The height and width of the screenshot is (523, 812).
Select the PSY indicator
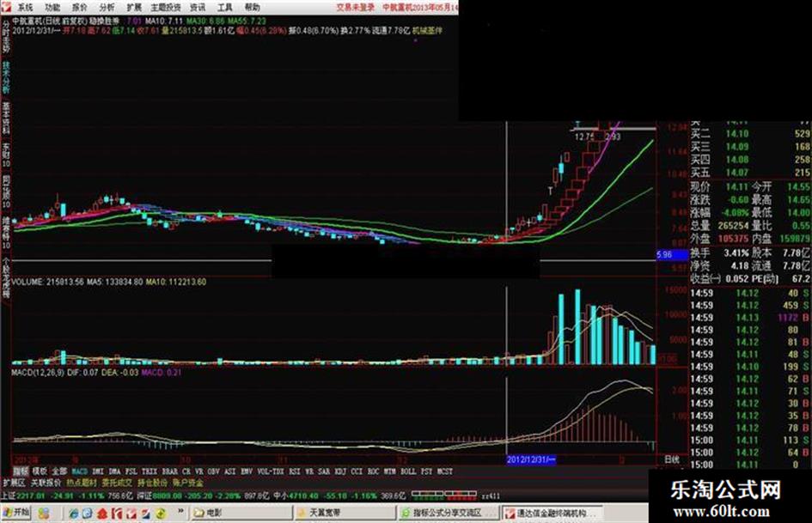coord(427,471)
